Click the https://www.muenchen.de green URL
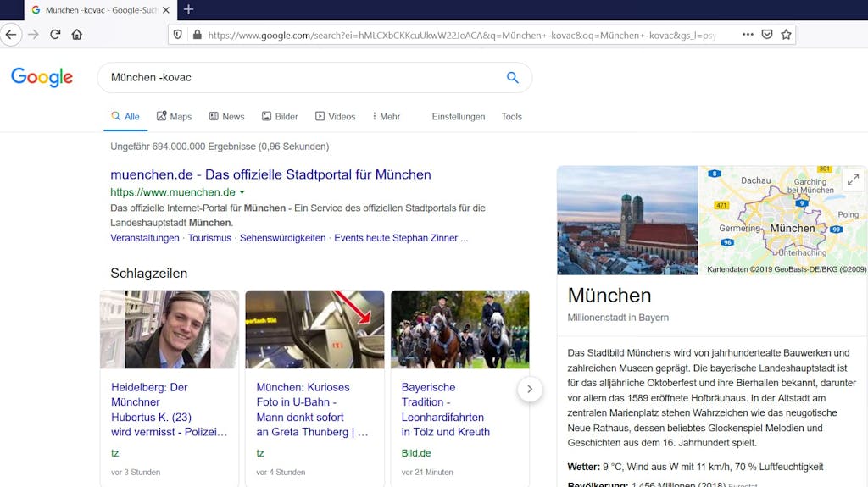Viewport: 868px width, 487px height. (173, 192)
